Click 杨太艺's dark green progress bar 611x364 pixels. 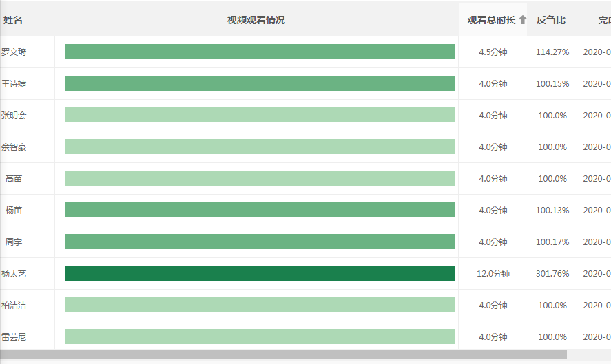tap(260, 273)
